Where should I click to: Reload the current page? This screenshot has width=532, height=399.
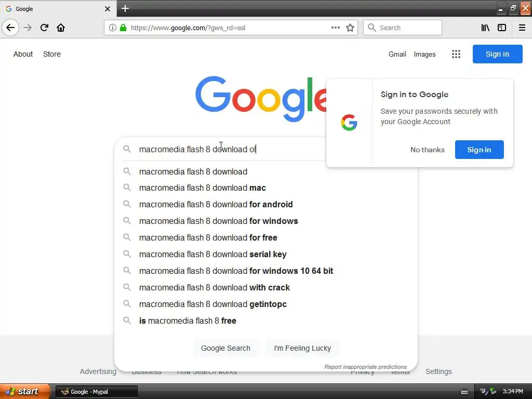44,28
